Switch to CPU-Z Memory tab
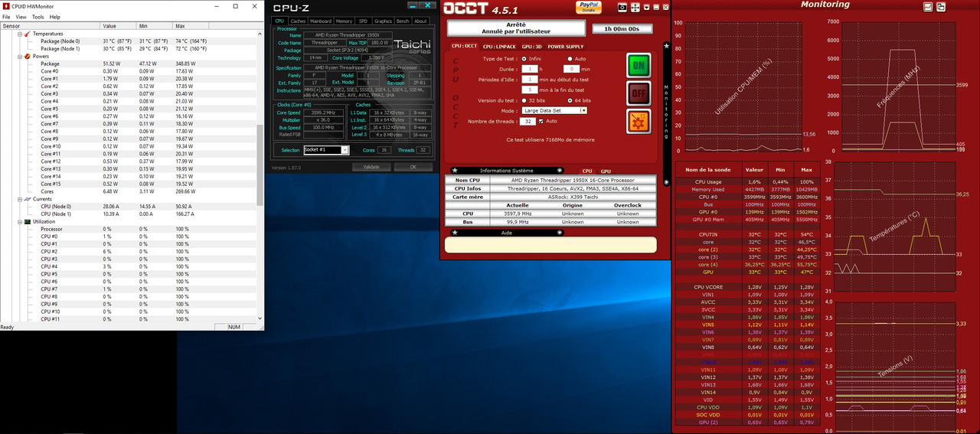The width and height of the screenshot is (980, 434). (x=345, y=21)
